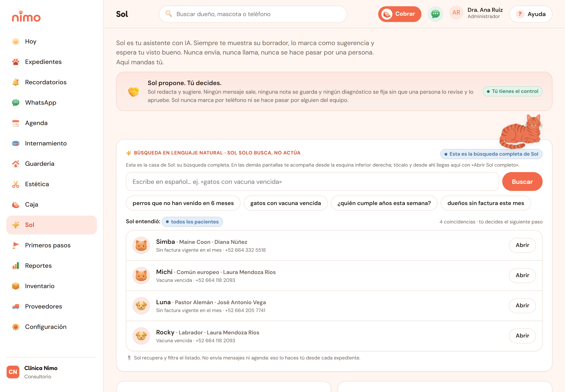Click the box icon beside Inventario
The width and height of the screenshot is (565, 392).
16,286
